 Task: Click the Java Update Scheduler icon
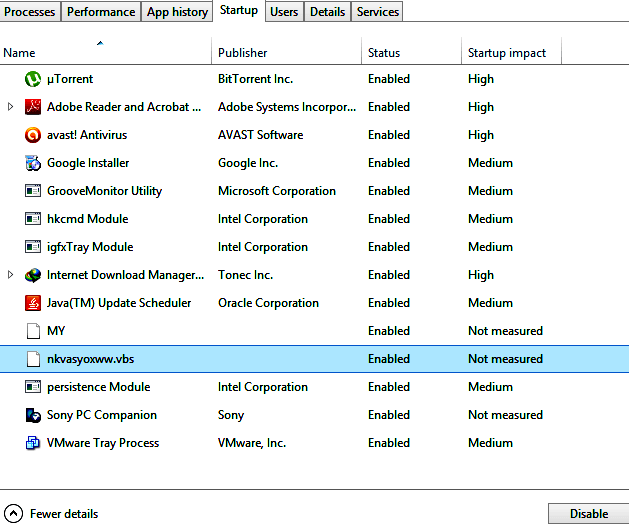point(32,303)
